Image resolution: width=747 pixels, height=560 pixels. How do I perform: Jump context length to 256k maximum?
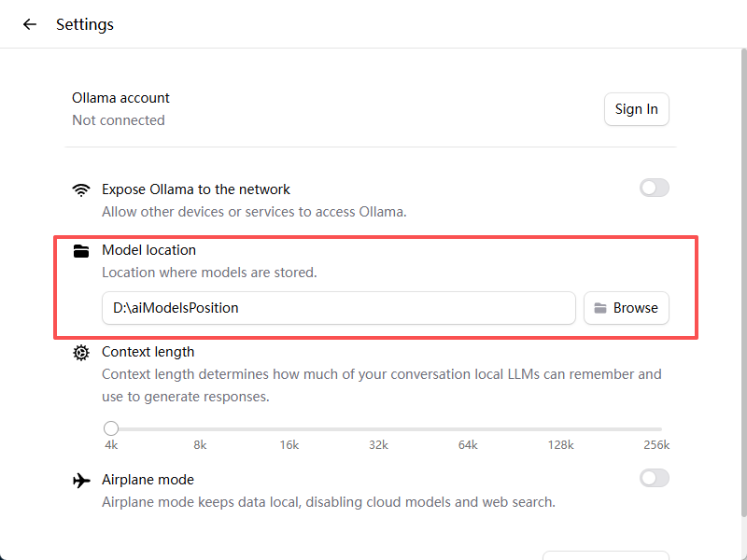point(659,429)
